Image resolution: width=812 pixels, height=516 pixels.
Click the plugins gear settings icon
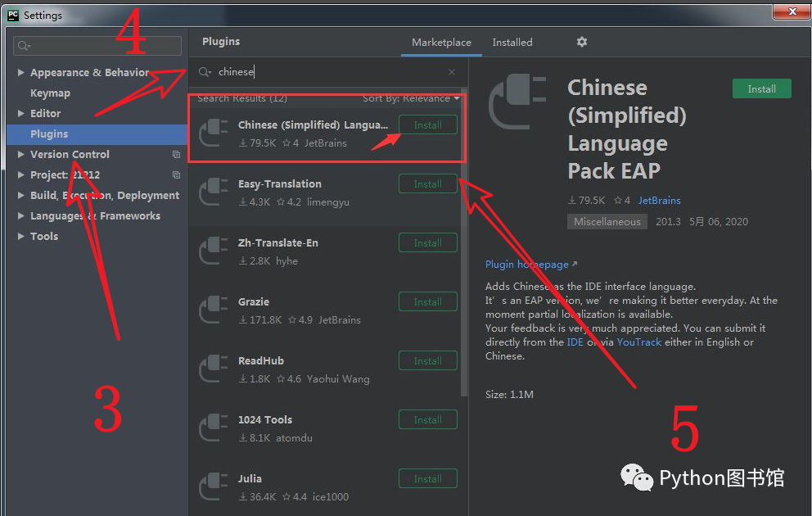[x=582, y=42]
